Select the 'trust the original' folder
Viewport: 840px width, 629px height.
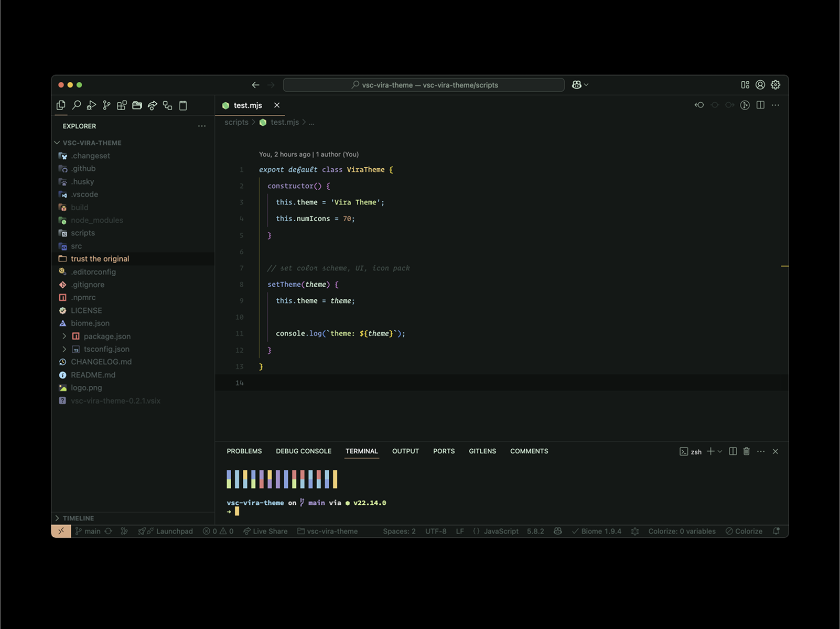pos(133,259)
